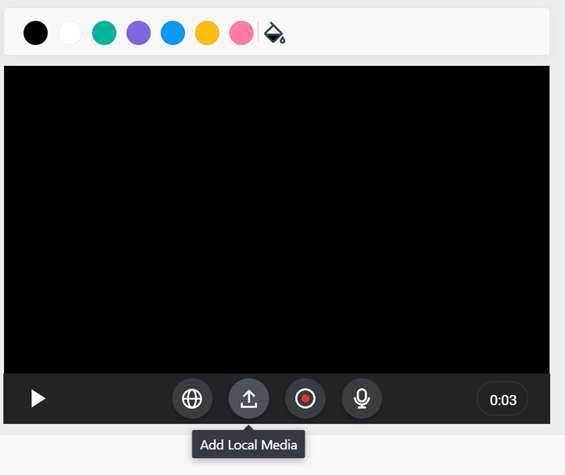565x475 pixels.
Task: Choose the teal green color swatch
Action: click(104, 33)
